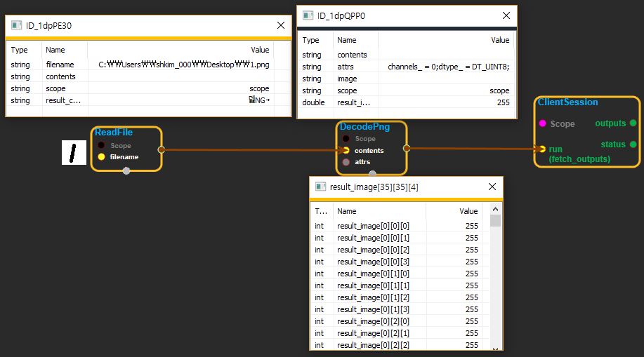Screen dimensions: 644x357
Task: Select the filename row in ID_1dpPE30
Action: point(140,65)
